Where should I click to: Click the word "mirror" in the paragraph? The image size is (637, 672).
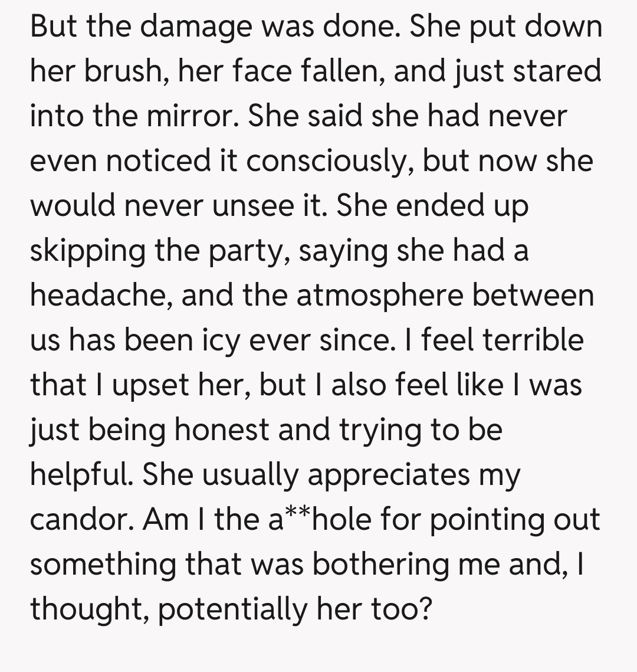tap(191, 117)
